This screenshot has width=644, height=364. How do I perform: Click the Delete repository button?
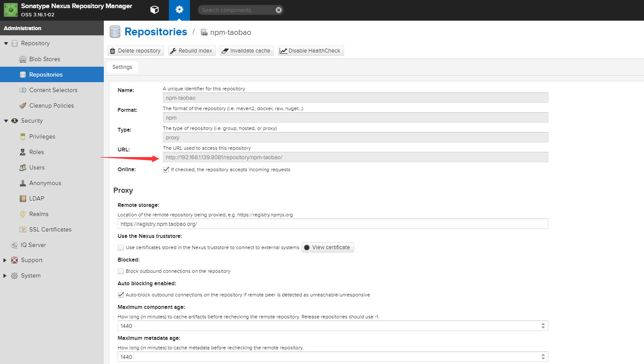coord(135,50)
